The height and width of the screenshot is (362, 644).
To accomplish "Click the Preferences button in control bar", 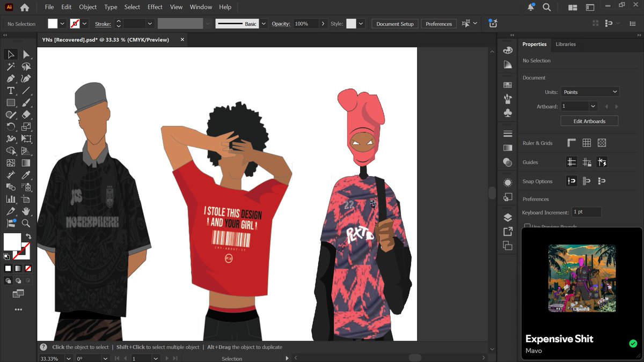I will click(439, 24).
